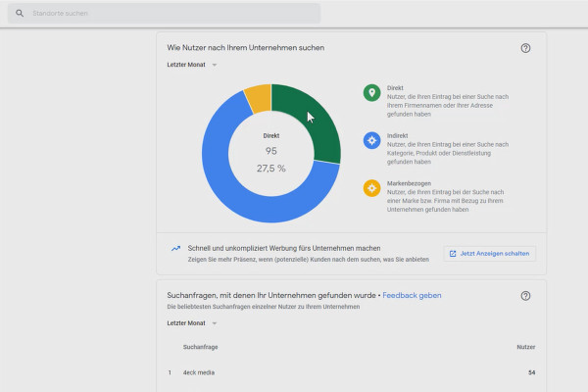Click the blue Indirekt icon
Screen dimensions: 588x392
click(x=371, y=140)
